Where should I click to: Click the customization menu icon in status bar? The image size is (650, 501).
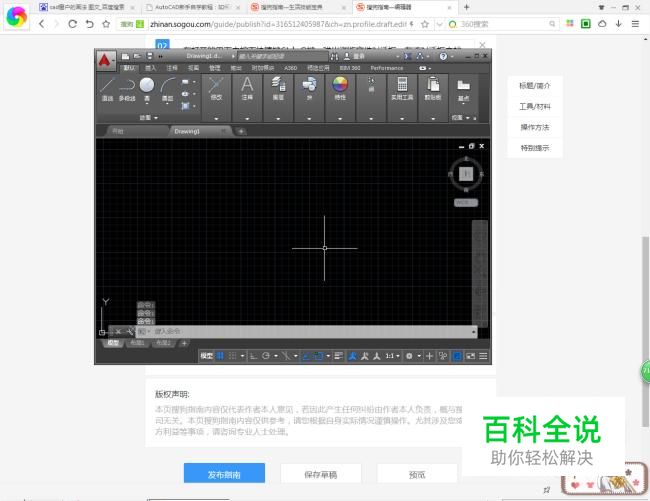pos(483,356)
